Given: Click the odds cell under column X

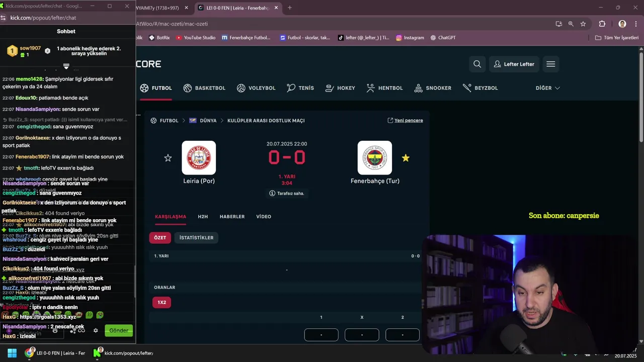Looking at the screenshot, I should tap(362, 335).
